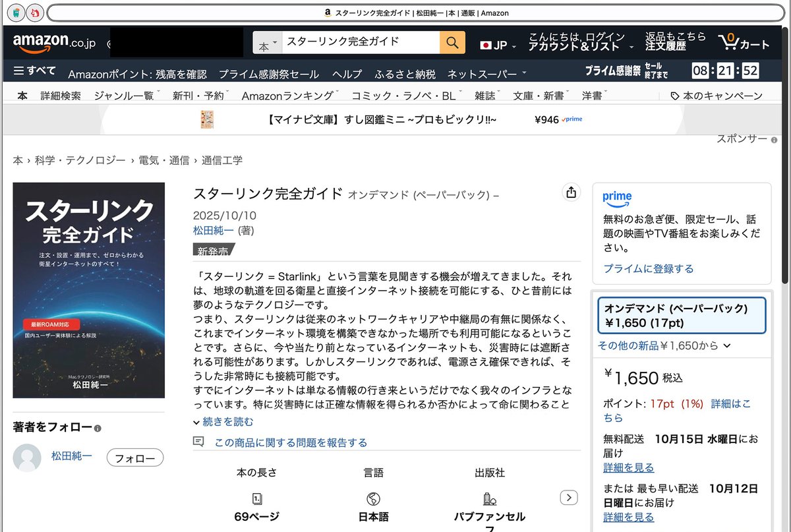Viewport: 791px width, 532px height.
Task: Click author link 松田純一 under the title
Action: [x=214, y=230]
